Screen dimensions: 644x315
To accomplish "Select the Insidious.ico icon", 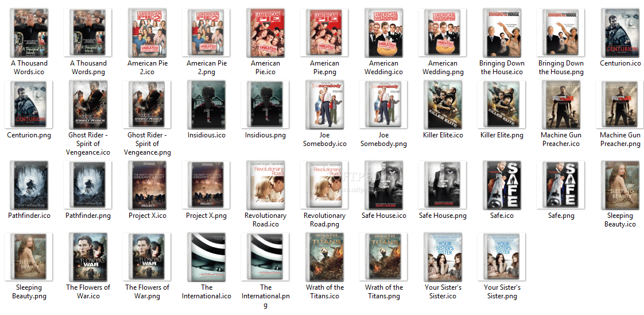I will tap(207, 105).
